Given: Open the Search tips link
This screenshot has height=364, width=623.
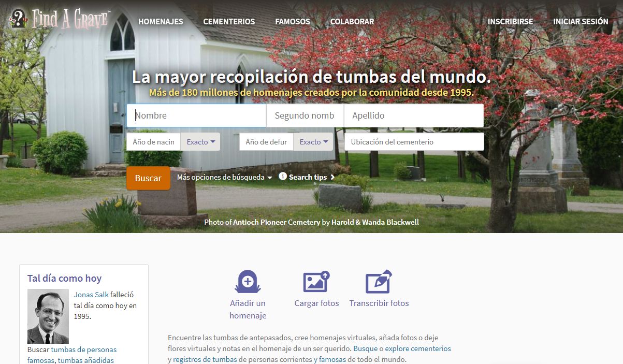Looking at the screenshot, I should (x=308, y=177).
